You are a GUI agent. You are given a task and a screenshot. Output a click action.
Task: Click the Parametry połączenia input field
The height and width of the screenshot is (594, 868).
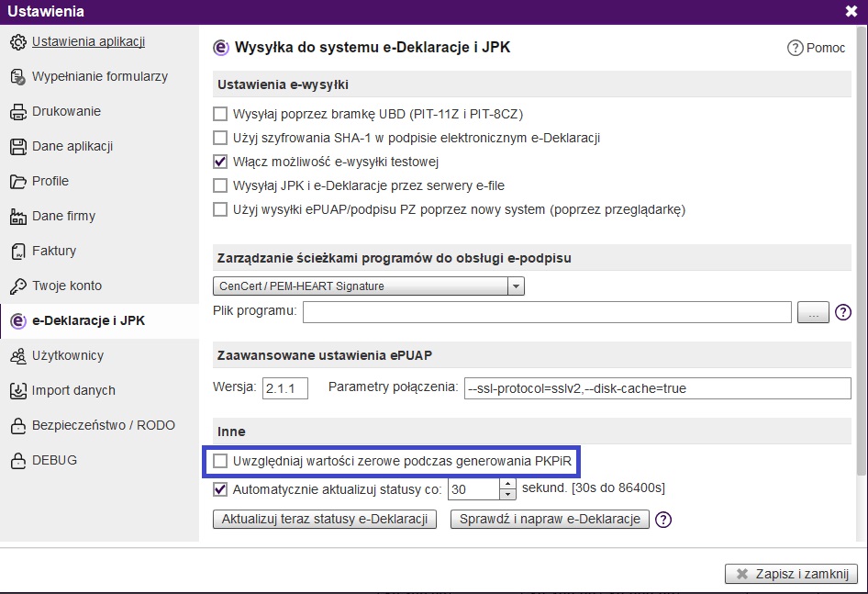pyautogui.click(x=658, y=388)
